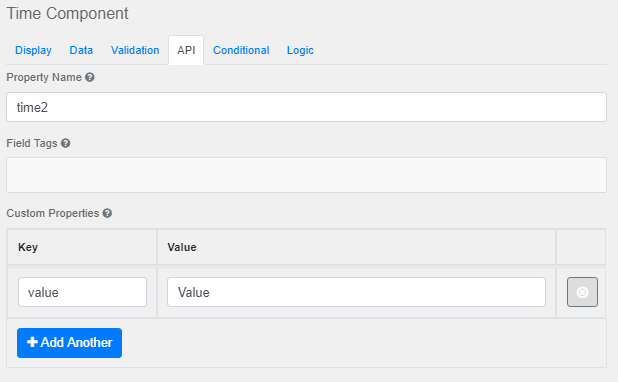Focus the Property Name field containing time2

(x=306, y=107)
